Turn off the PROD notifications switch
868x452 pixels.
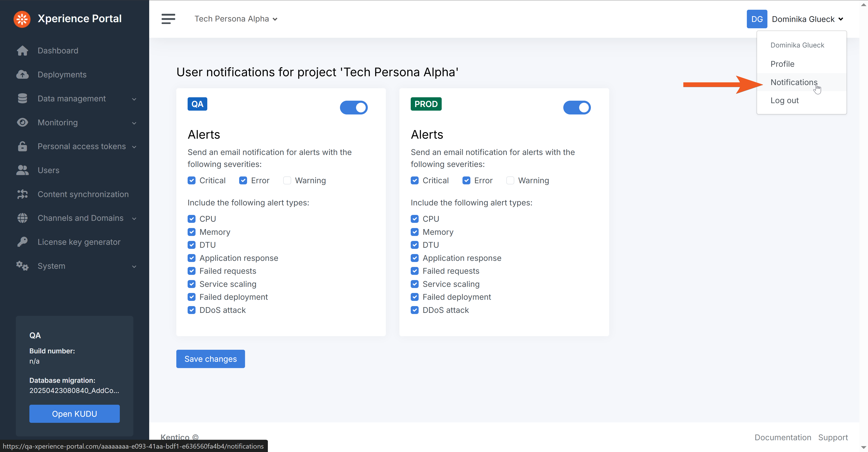tap(577, 108)
